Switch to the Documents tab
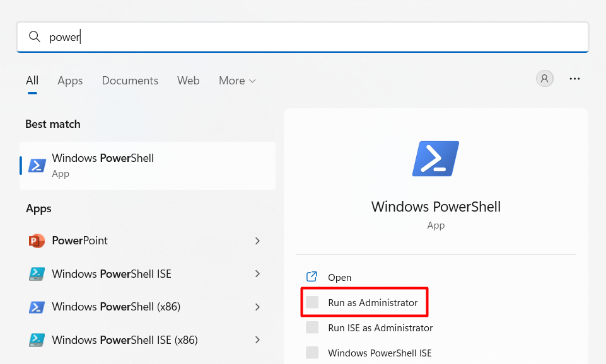Image resolution: width=606 pixels, height=364 pixels. (130, 81)
